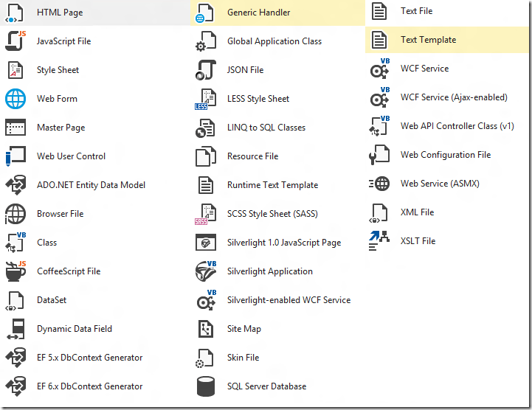Click the Web Service (ASMX) icon
Viewport: 532px width, 410px height.
[379, 184]
